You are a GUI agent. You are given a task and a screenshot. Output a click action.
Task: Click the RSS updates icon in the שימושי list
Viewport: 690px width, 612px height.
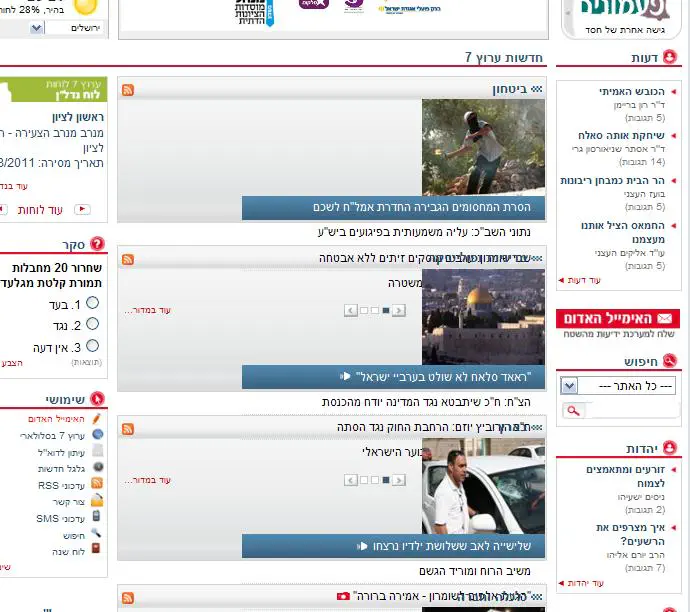[x=96, y=485]
